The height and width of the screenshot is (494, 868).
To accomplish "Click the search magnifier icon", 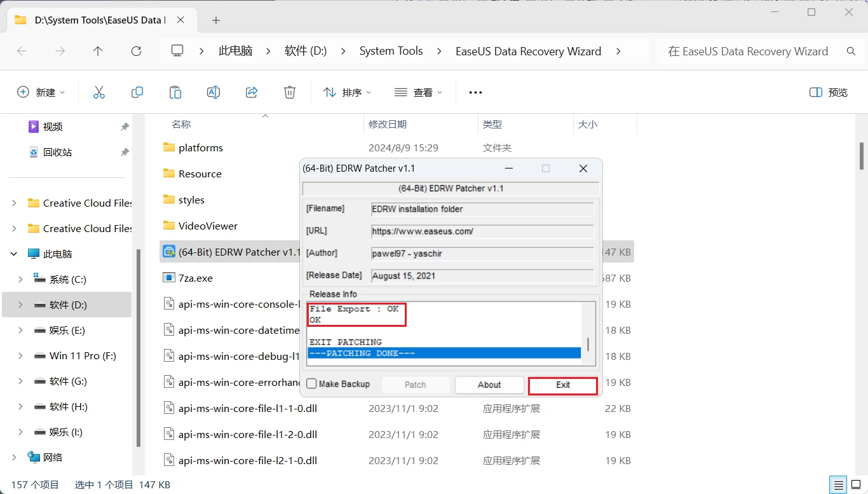I will [851, 51].
